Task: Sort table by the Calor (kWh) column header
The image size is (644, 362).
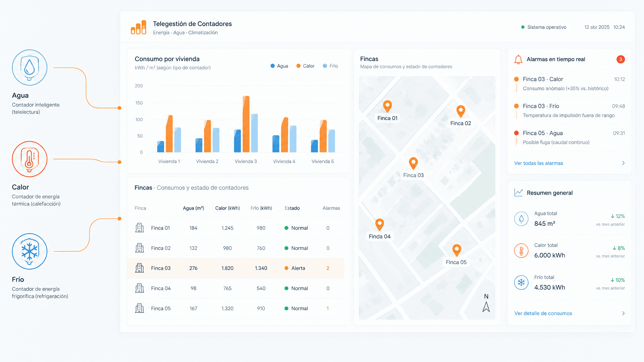Action: (228, 208)
